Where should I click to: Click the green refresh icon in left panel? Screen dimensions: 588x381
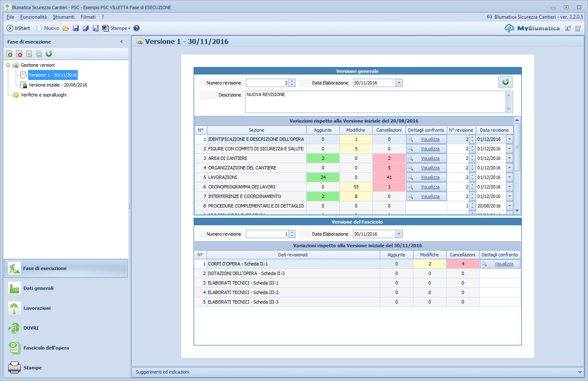pyautogui.click(x=49, y=54)
